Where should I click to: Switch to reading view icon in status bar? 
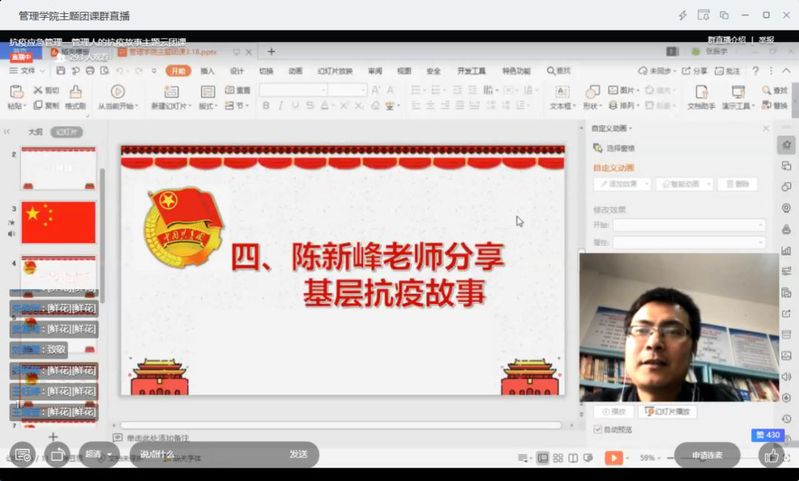pyautogui.click(x=573, y=458)
